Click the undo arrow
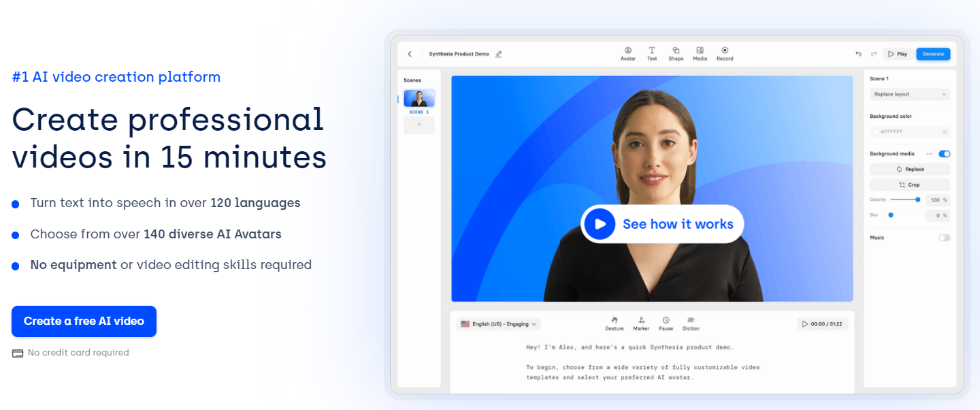The width and height of the screenshot is (980, 410). point(859,54)
